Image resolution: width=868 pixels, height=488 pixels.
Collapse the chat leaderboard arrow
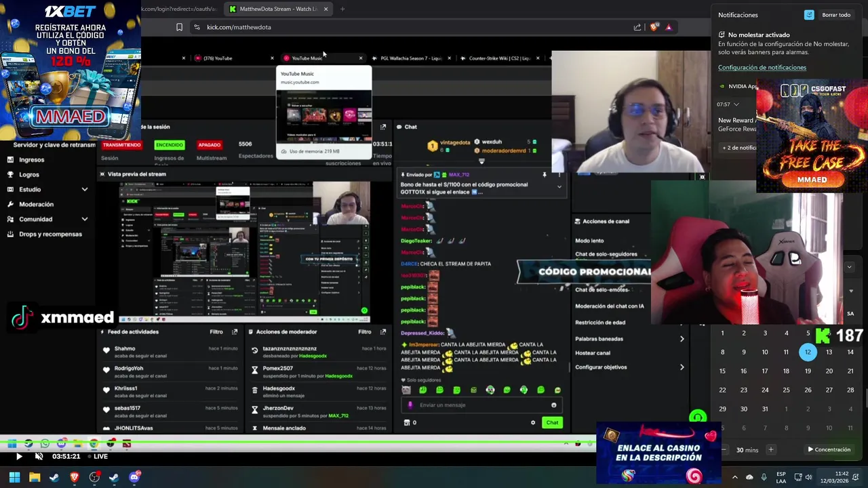point(481,161)
